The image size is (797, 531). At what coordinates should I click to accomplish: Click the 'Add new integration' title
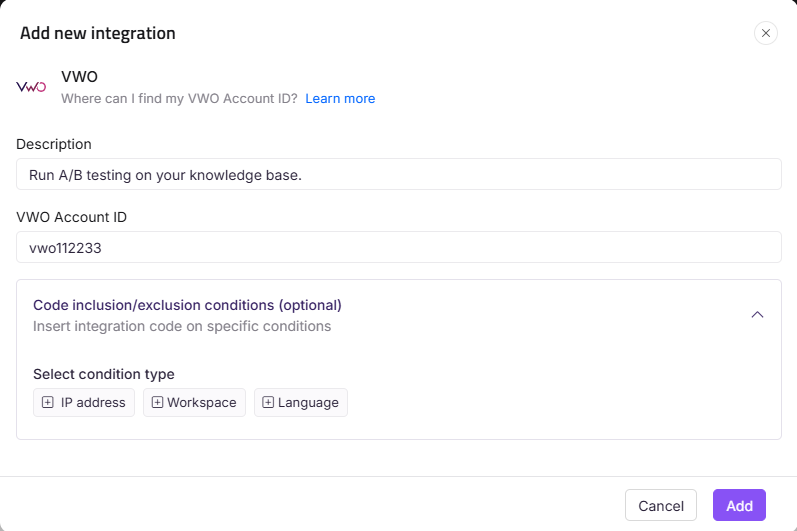coord(98,33)
